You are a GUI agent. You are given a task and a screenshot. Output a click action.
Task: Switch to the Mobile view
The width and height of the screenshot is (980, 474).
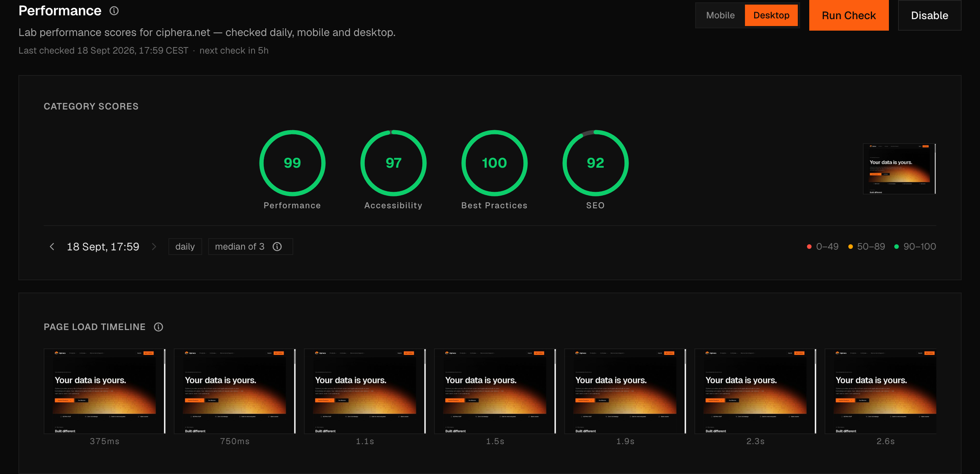pyautogui.click(x=720, y=15)
